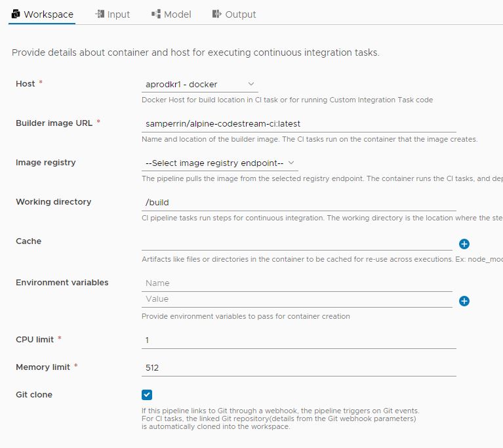
Task: Click the Working directory field
Action: click(298, 203)
